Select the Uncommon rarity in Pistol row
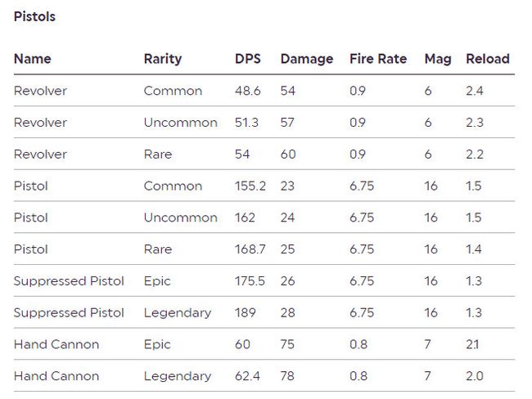 coord(180,217)
